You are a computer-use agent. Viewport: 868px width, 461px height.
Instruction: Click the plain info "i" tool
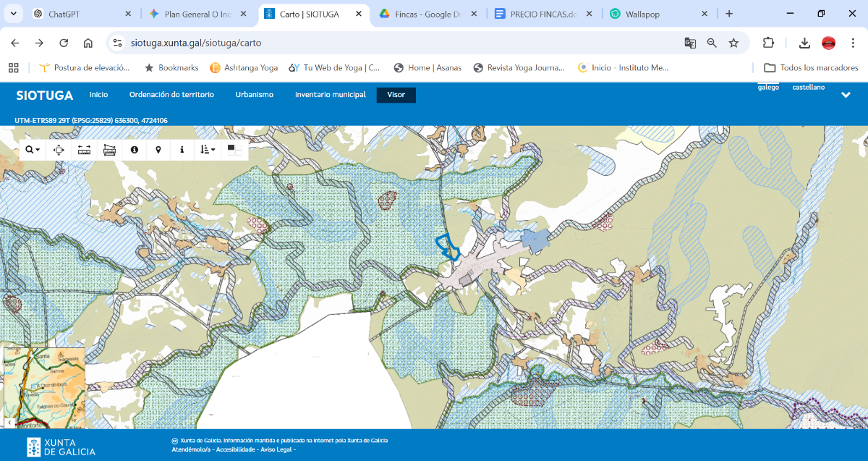[182, 150]
